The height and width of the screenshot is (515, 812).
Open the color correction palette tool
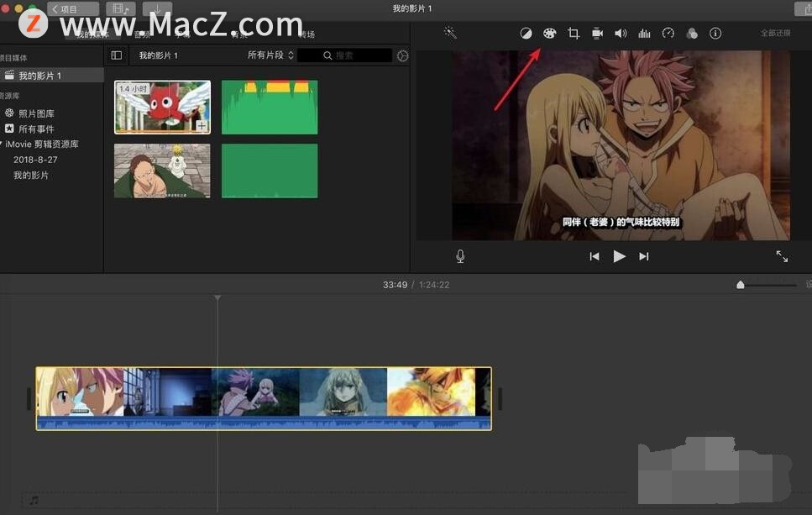[x=549, y=34]
